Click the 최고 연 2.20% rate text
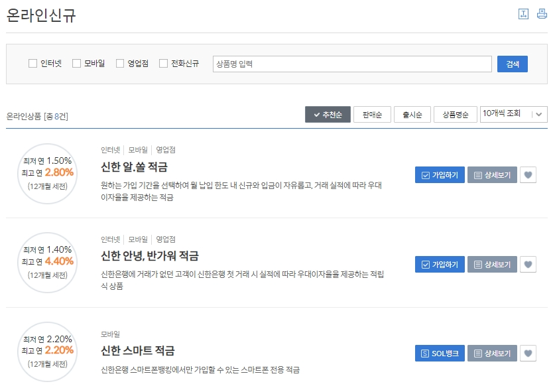This screenshot has width=555, height=392. coord(48,350)
